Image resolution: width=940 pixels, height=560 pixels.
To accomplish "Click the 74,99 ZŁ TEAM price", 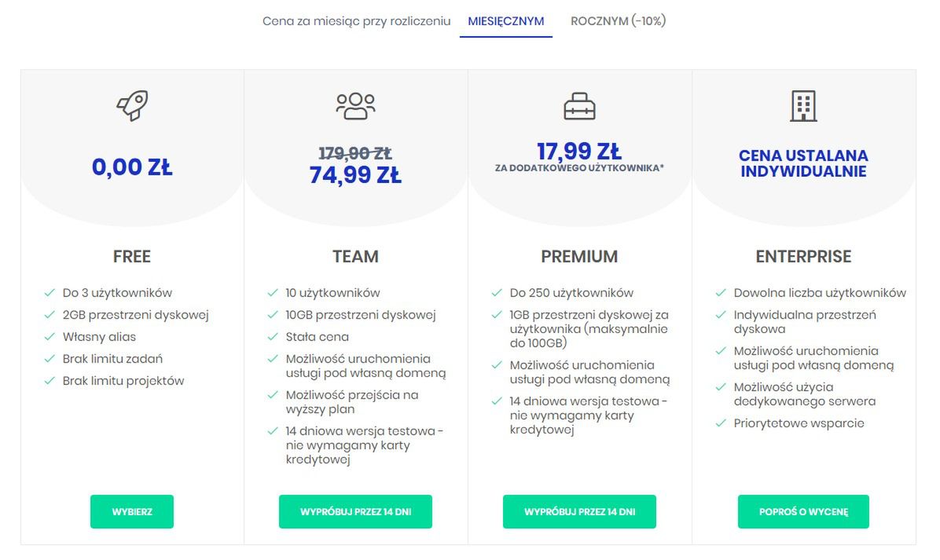I will point(355,175).
